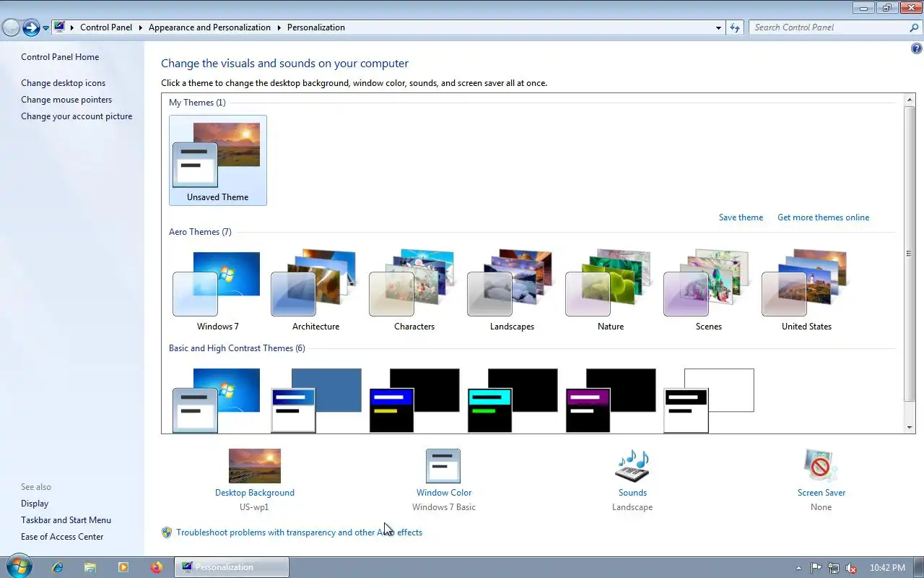
Task: Open the Window Color icon
Action: (x=443, y=466)
